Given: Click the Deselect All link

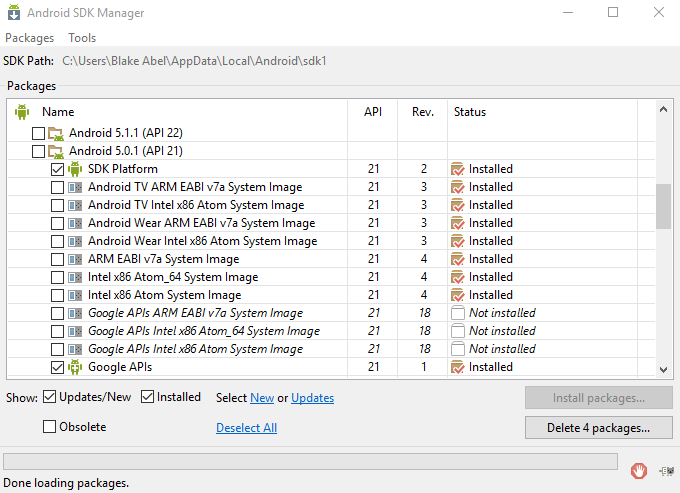Looking at the screenshot, I should pyautogui.click(x=246, y=428).
